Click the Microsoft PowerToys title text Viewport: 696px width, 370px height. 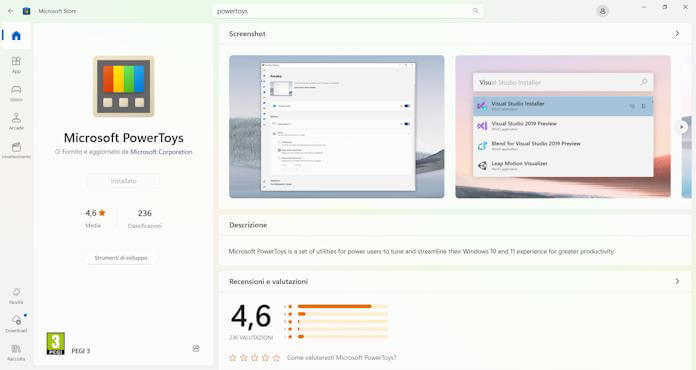point(123,138)
